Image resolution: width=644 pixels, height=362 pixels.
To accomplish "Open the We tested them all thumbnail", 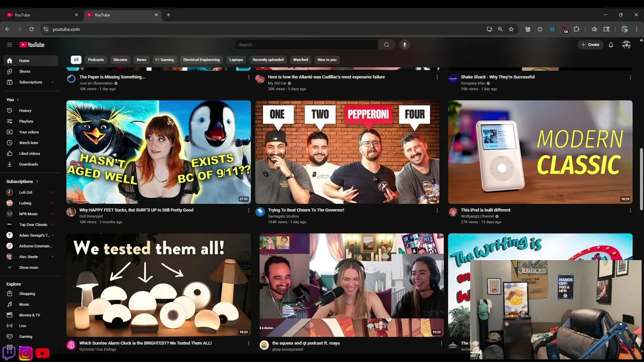I will coord(158,285).
